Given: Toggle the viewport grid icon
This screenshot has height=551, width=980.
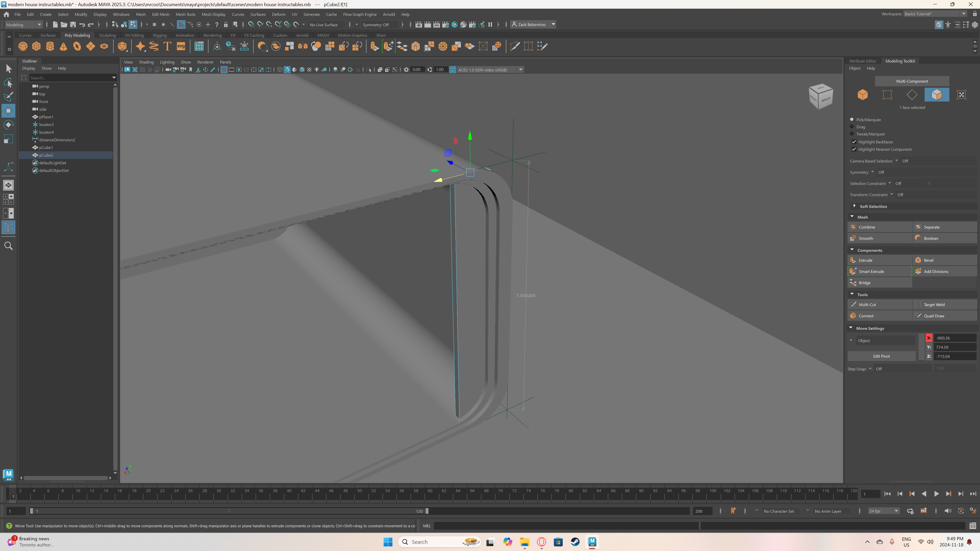Looking at the screenshot, I should pos(224,70).
